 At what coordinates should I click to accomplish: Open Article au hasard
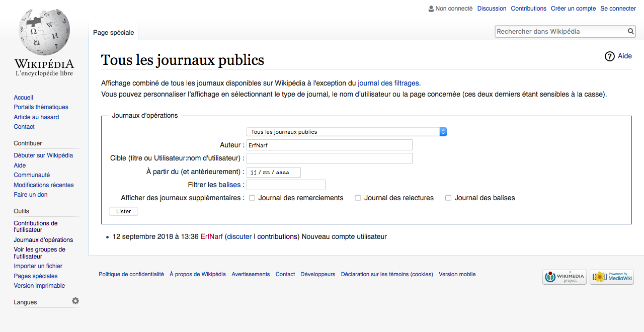pos(36,117)
